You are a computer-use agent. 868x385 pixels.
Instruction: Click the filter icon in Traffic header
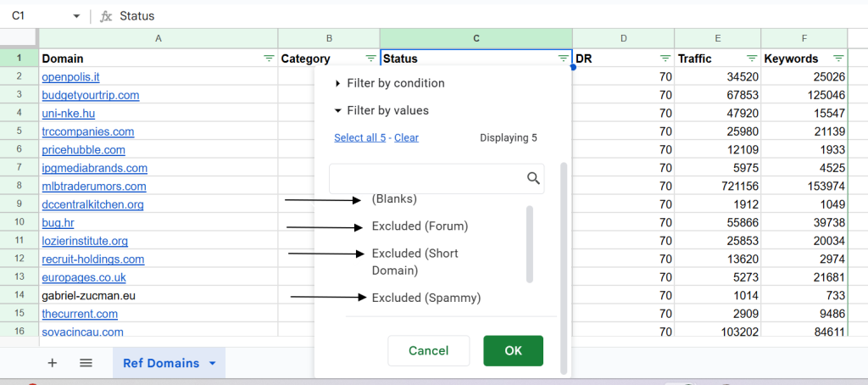tap(752, 59)
